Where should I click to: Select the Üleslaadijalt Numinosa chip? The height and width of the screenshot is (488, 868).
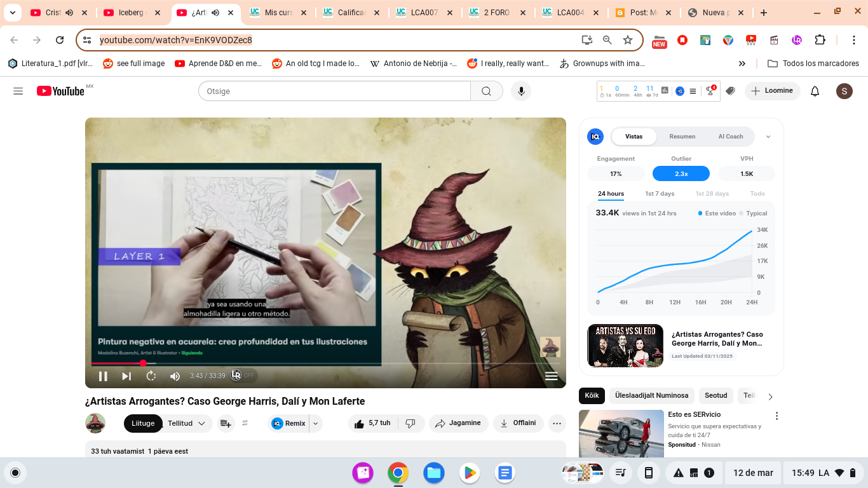tap(651, 395)
